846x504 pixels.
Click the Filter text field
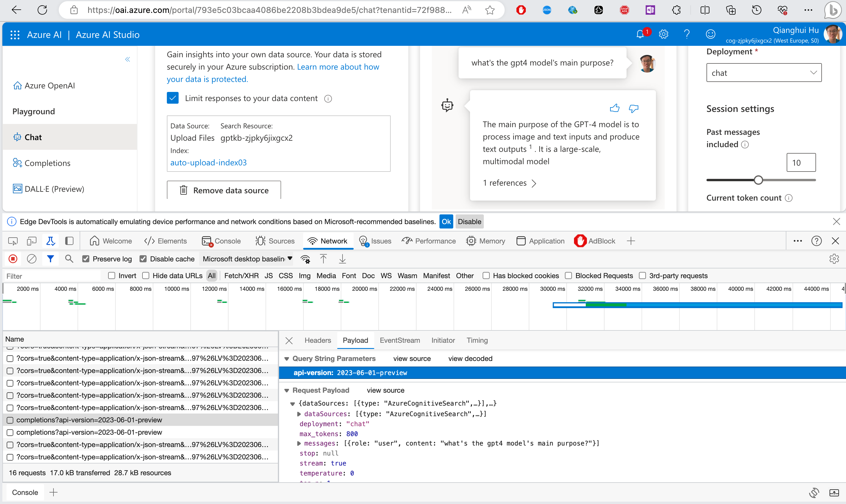click(x=53, y=276)
